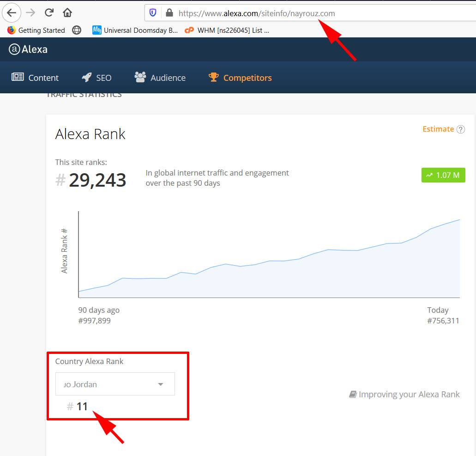Open the Improving your Alexa Rank link
Image resolution: width=476 pixels, height=456 pixels.
404,395
